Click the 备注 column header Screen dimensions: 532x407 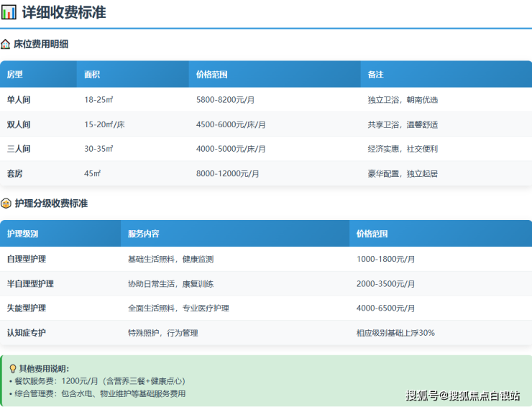[375, 75]
